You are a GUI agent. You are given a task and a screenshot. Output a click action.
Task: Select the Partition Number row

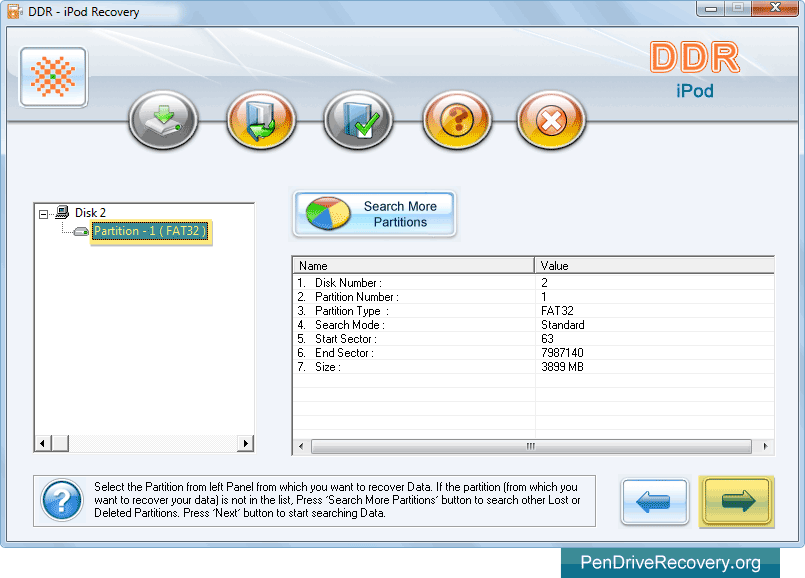coord(533,297)
